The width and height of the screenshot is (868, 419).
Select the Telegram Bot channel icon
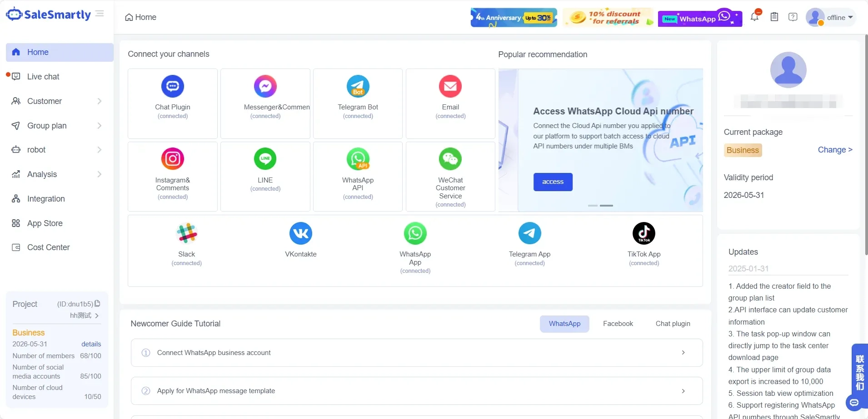tap(358, 86)
